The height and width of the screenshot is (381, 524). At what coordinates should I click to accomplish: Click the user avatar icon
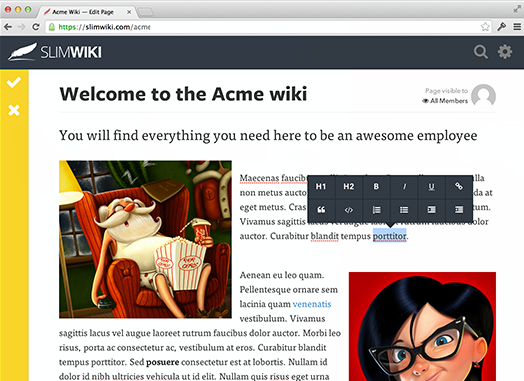click(483, 96)
